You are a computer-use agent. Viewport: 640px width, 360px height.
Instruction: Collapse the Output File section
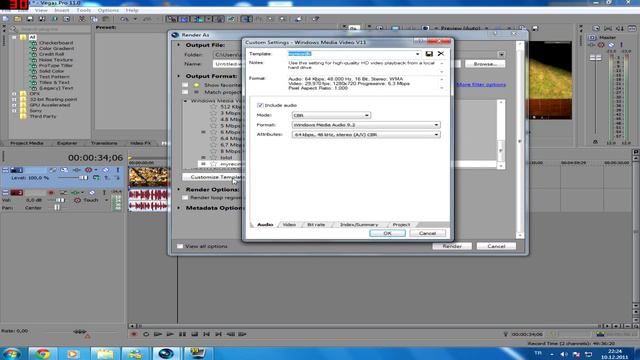178,45
